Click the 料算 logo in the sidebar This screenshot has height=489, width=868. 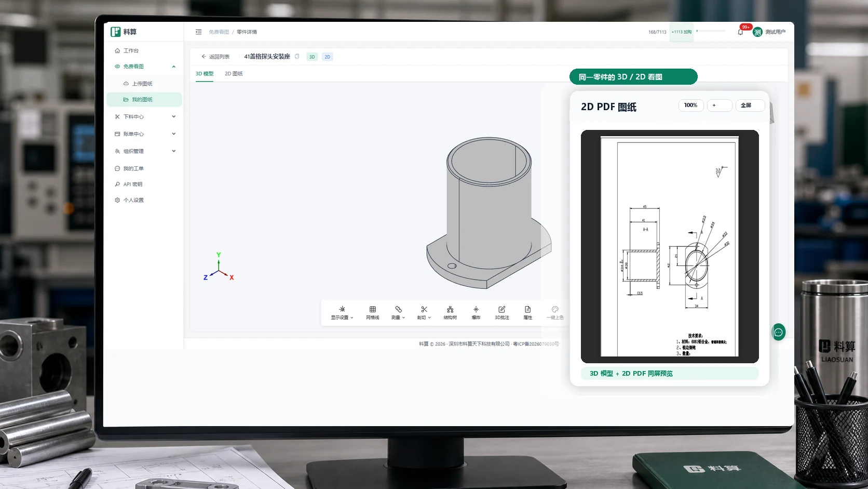[124, 32]
